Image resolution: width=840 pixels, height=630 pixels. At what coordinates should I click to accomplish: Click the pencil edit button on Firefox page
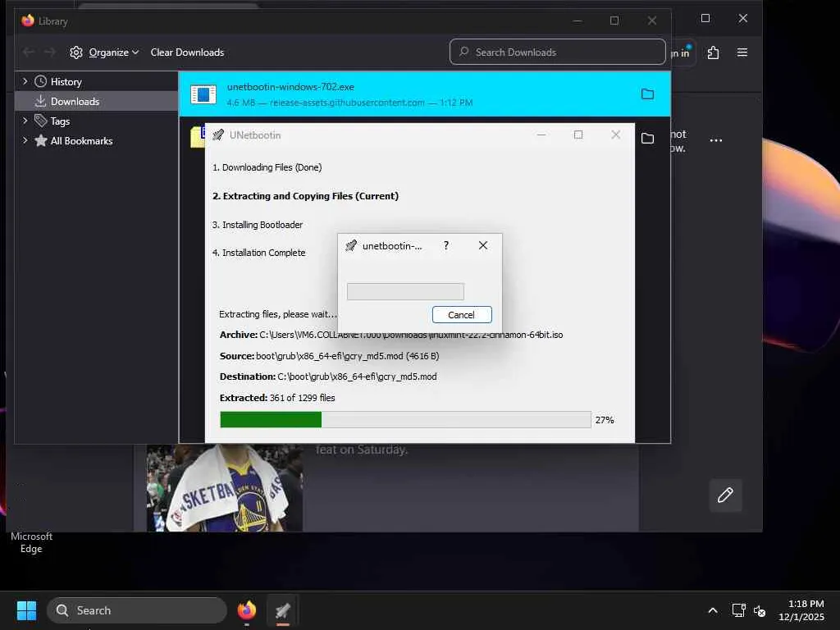(725, 495)
